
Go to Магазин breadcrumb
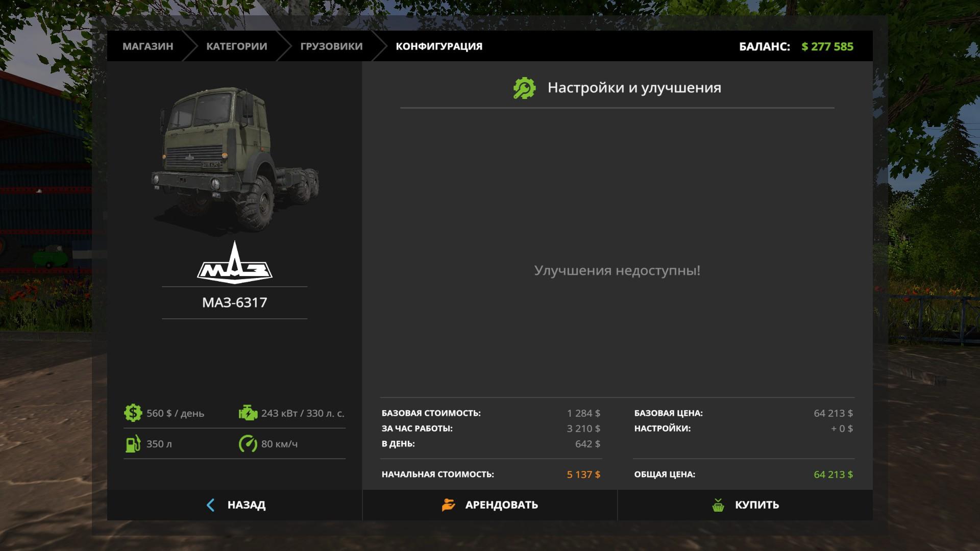coord(148,46)
